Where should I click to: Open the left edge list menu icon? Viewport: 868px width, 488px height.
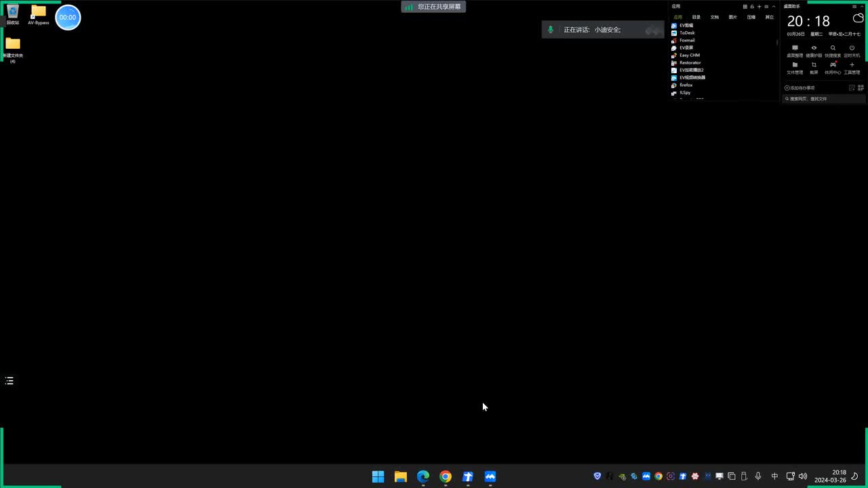click(9, 381)
